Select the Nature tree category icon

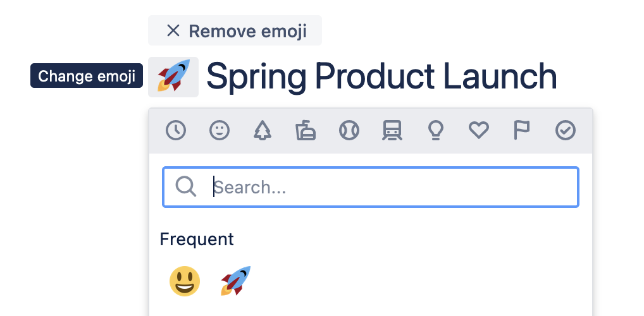263,131
